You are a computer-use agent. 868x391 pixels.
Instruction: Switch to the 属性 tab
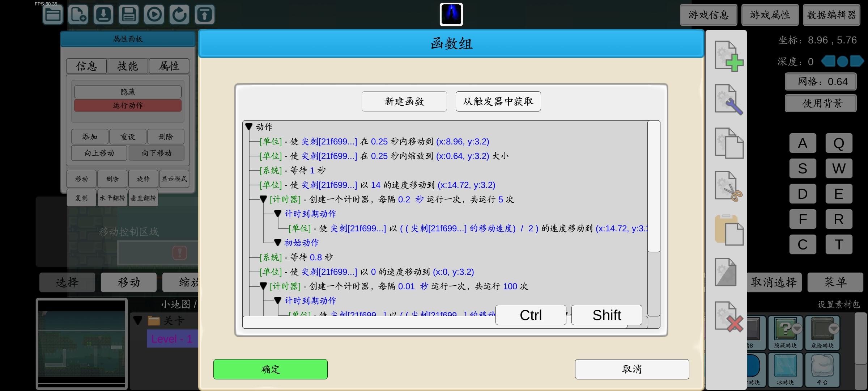tap(169, 66)
